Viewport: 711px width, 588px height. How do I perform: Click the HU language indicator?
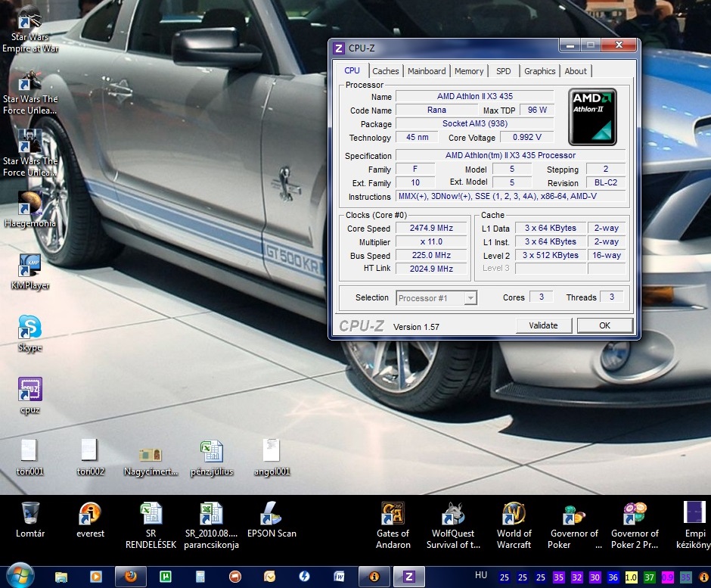[481, 575]
